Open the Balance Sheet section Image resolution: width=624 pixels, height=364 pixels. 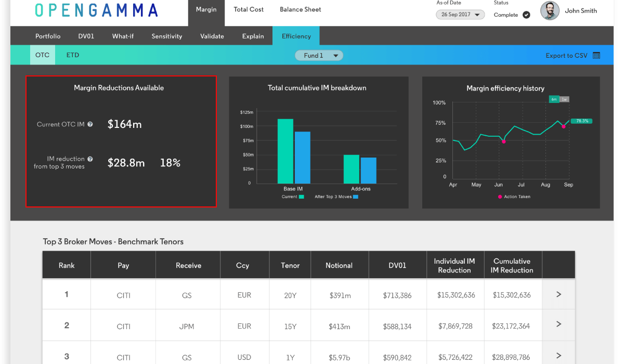point(300,9)
